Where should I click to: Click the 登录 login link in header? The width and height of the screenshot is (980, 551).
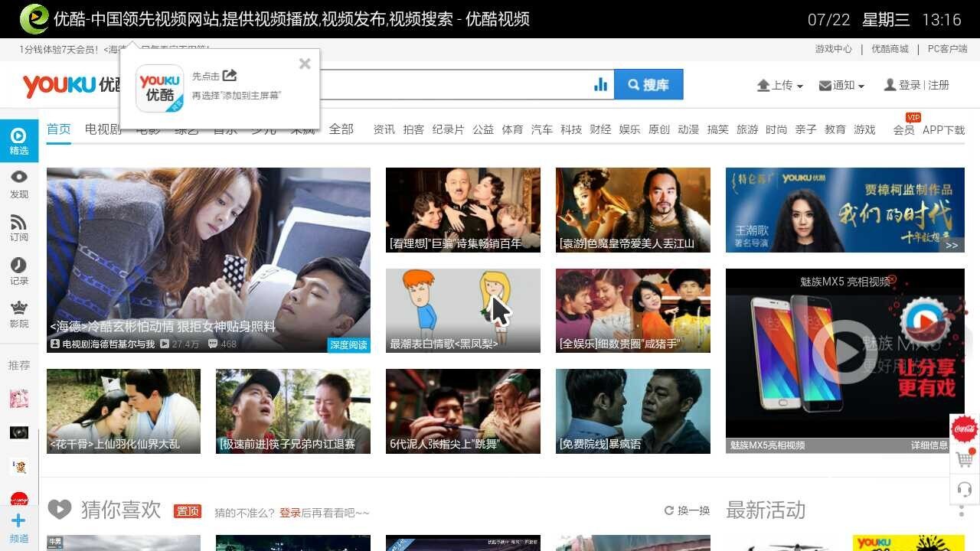pos(910,85)
